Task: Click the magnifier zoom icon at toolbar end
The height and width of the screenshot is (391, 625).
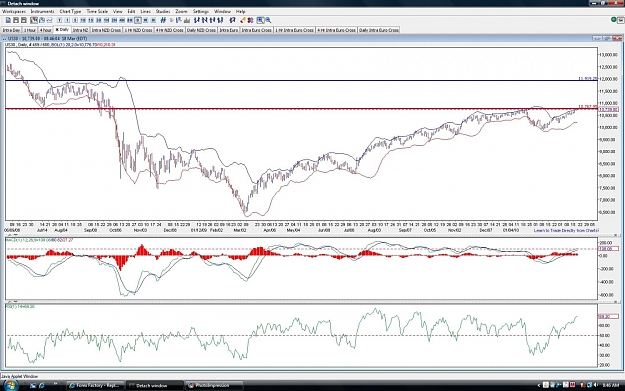Action: [x=268, y=20]
